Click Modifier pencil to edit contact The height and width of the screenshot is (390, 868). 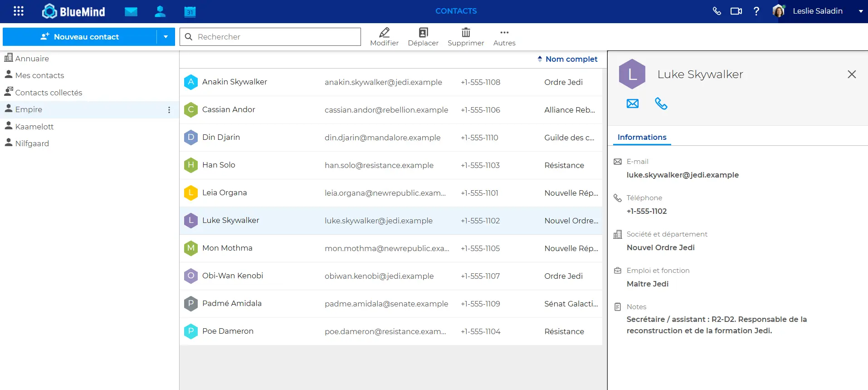[x=384, y=37]
